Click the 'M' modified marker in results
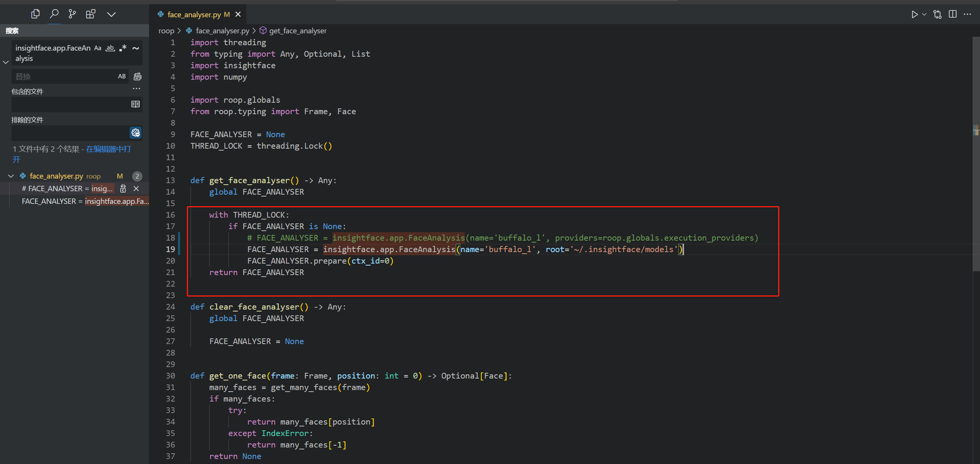 pyautogui.click(x=120, y=176)
